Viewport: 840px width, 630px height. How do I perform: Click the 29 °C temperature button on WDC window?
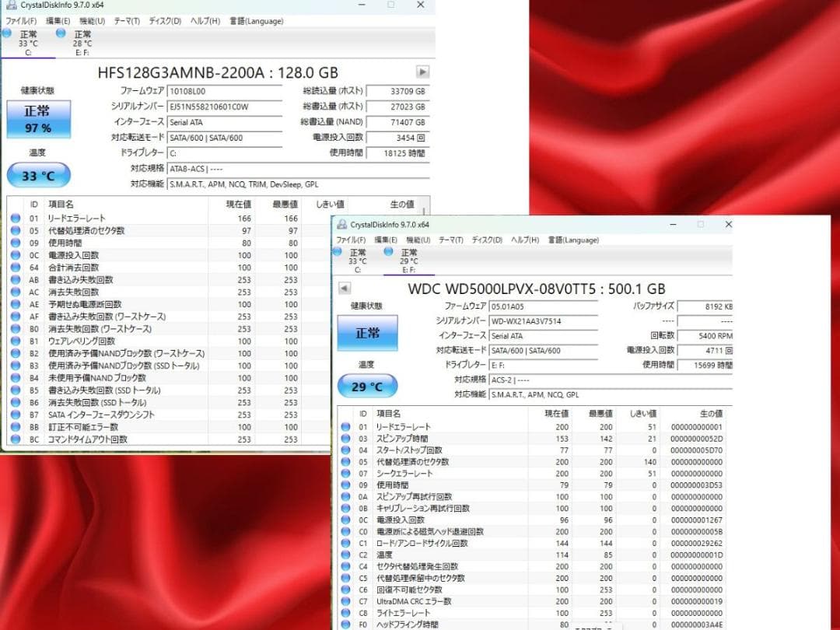tap(369, 385)
